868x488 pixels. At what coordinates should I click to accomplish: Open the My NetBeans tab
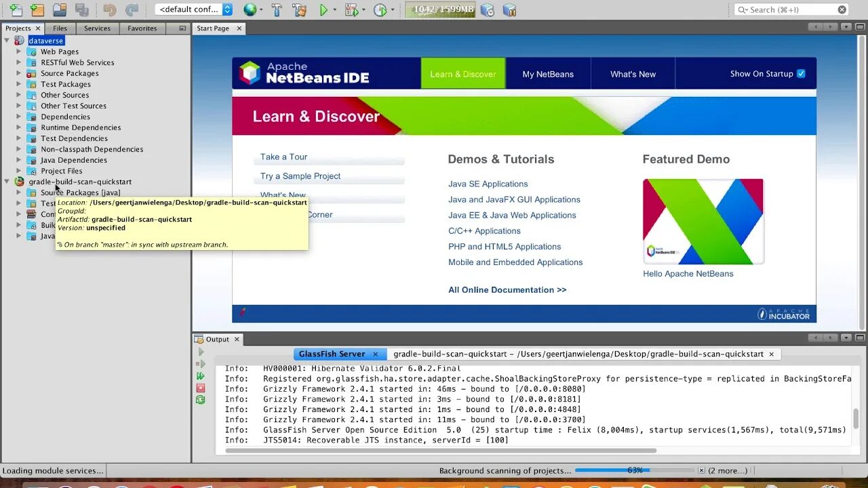548,74
